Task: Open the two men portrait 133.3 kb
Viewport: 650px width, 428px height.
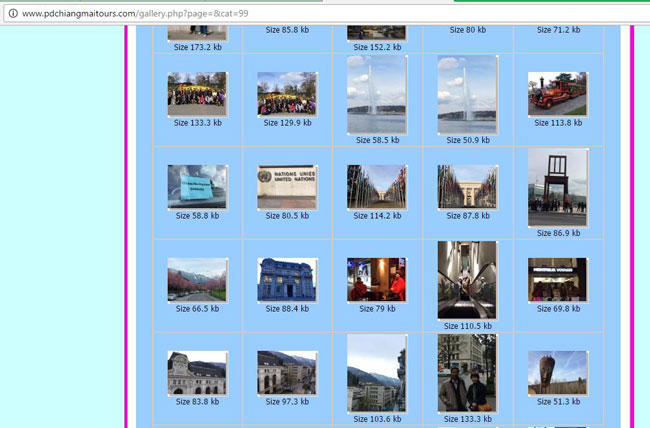Action: click(467, 373)
